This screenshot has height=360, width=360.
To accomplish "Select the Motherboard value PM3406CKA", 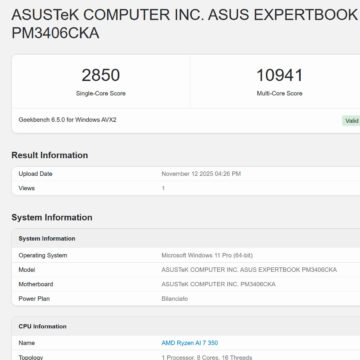I will coord(218,284).
